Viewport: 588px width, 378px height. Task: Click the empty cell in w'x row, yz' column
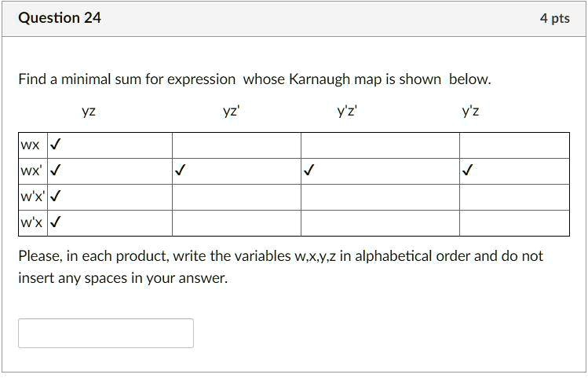pyautogui.click(x=236, y=223)
